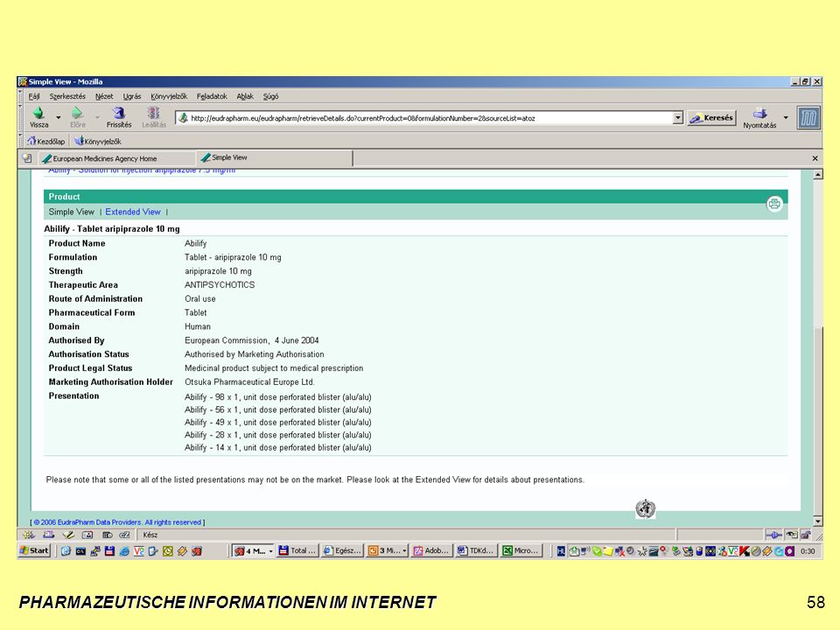Open the Total... taskbar button
The width and height of the screenshot is (840, 630).
tap(297, 550)
